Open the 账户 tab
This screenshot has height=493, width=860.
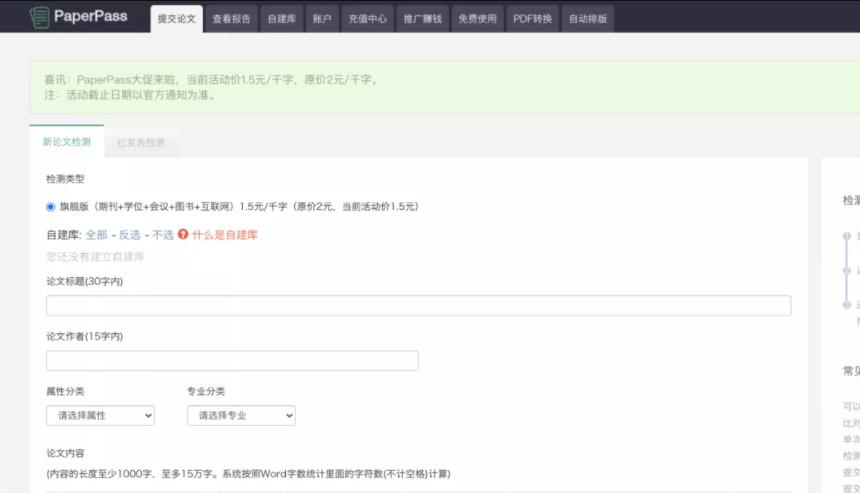(322, 19)
